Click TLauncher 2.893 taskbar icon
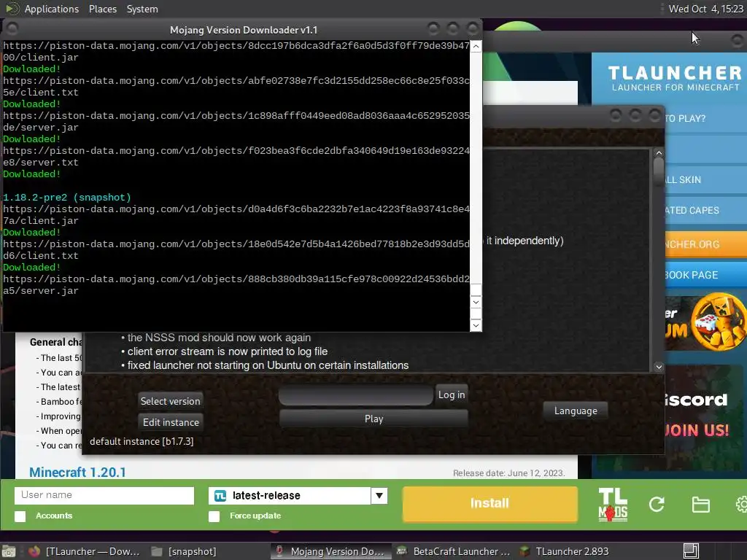The width and height of the screenshot is (747, 560). [x=525, y=551]
